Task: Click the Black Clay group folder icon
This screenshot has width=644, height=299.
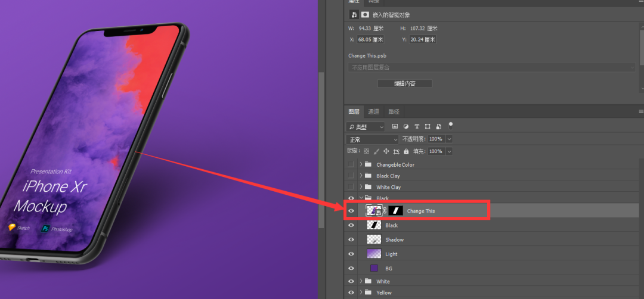Action: 368,176
